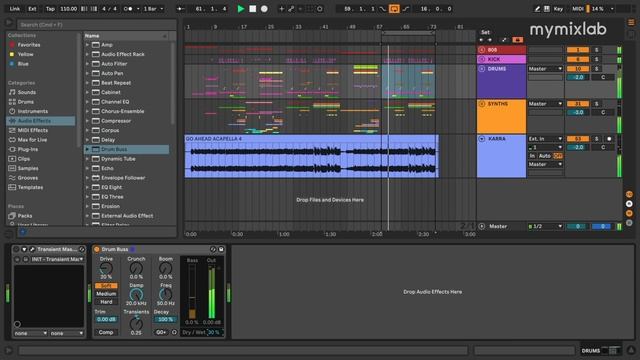
Task: Adjust the Drive knob in Drum Buss
Action: (x=106, y=268)
